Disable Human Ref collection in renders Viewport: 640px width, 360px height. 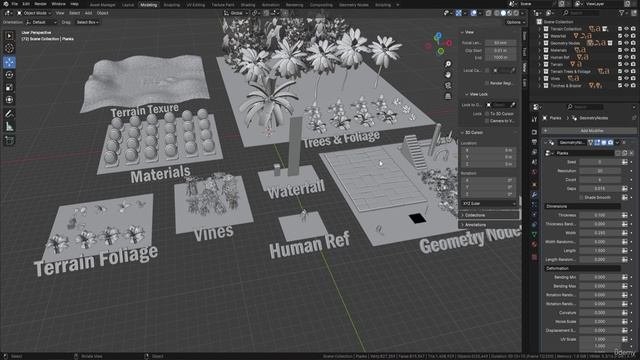point(633,57)
